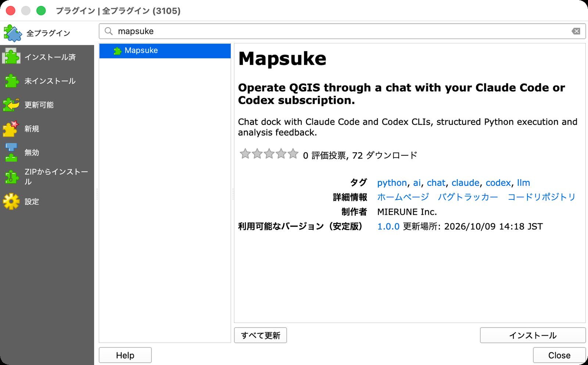The image size is (588, 365).
Task: Click the Close button
Action: 559,355
